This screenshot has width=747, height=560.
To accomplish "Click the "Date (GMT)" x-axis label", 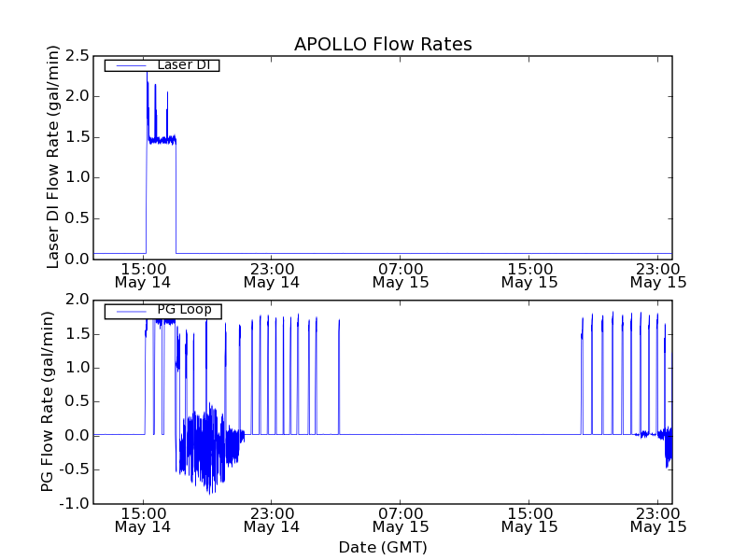I will (383, 547).
